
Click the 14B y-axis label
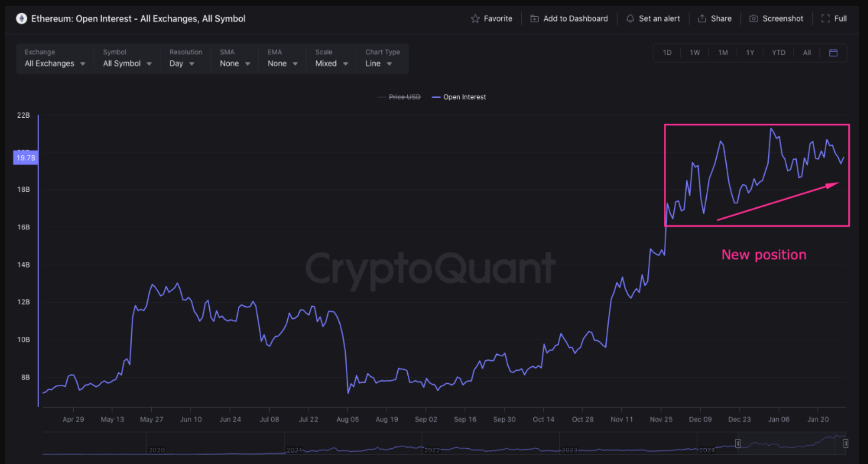pyautogui.click(x=23, y=265)
